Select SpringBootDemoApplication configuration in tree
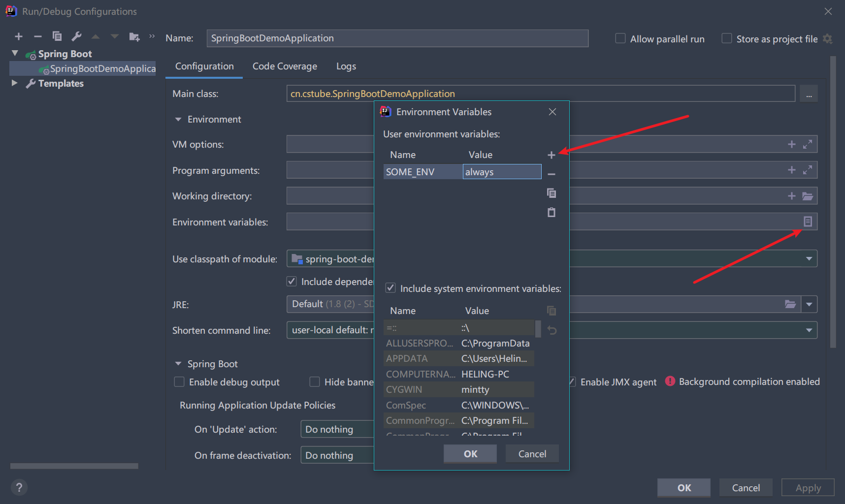845x504 pixels. click(x=84, y=68)
